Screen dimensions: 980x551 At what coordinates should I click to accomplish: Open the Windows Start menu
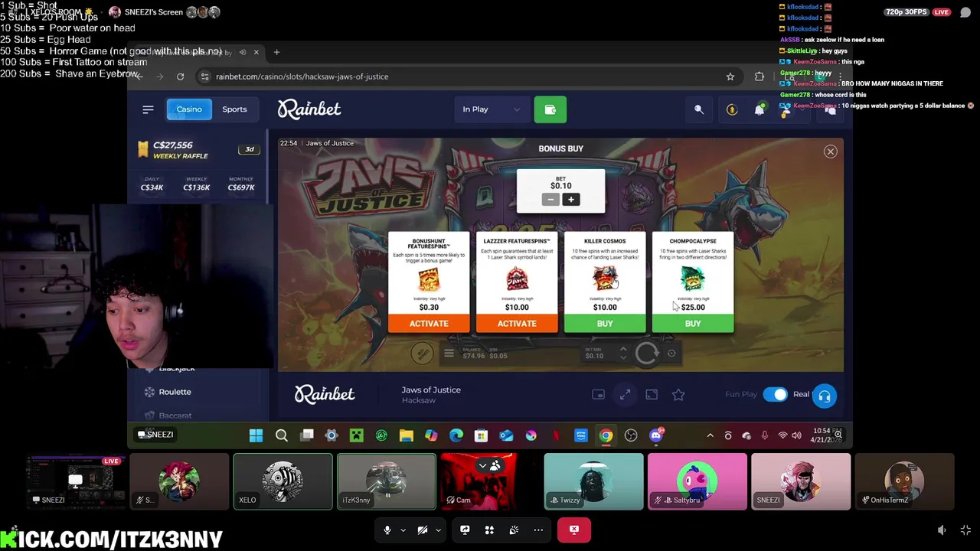pos(256,435)
